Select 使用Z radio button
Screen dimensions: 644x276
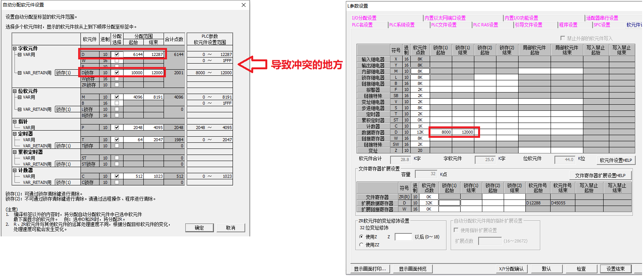tap(361, 237)
